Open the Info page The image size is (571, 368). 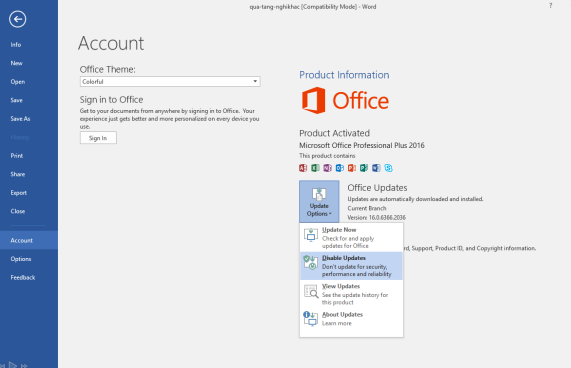[x=16, y=45]
